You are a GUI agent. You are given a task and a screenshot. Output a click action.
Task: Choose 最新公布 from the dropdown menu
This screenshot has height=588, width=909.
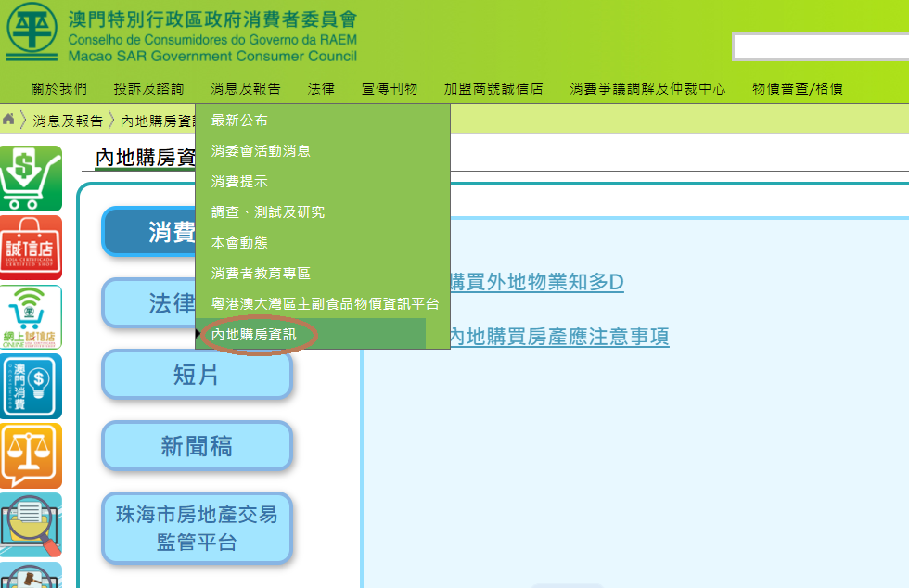239,121
